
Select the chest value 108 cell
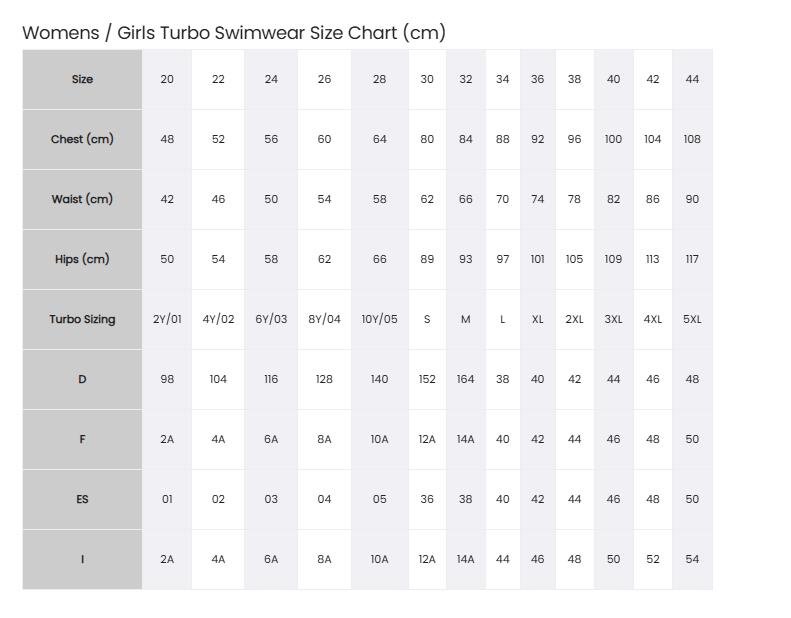[692, 139]
